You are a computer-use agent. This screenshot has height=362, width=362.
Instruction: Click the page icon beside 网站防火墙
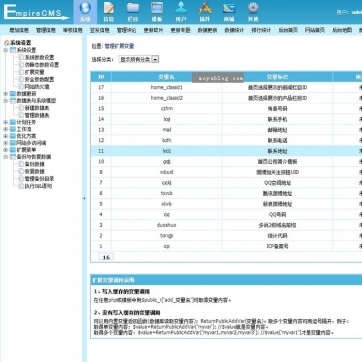(21, 87)
